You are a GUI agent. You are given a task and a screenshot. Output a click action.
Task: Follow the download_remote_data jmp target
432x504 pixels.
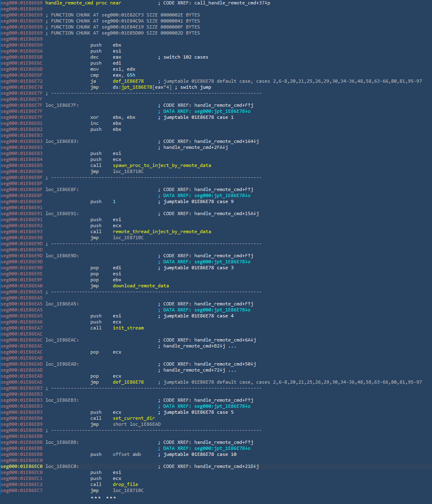(141, 286)
